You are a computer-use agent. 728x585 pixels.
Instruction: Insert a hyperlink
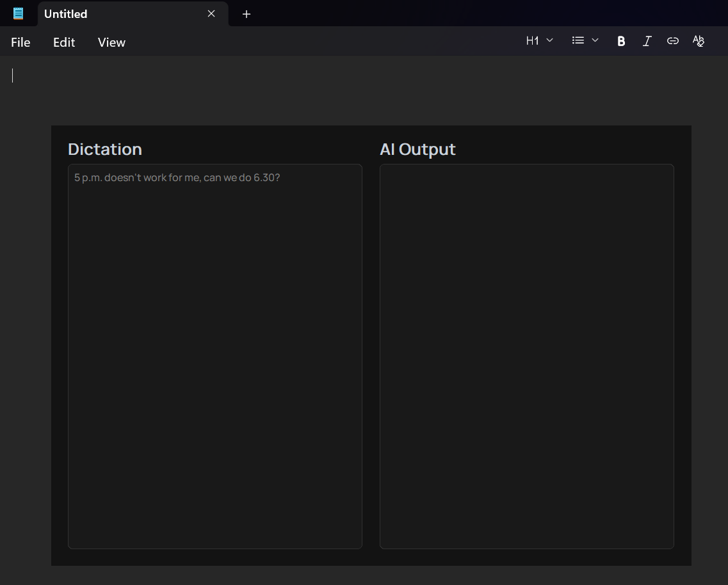tap(672, 40)
